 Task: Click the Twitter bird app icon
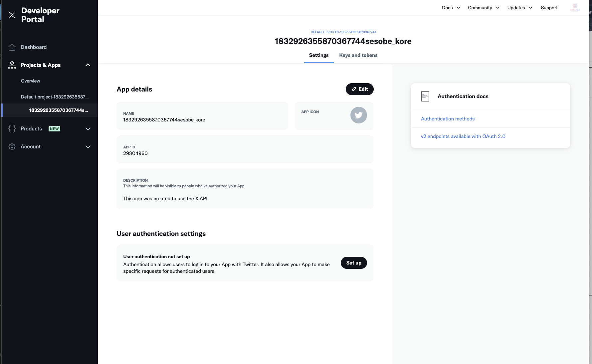[358, 115]
